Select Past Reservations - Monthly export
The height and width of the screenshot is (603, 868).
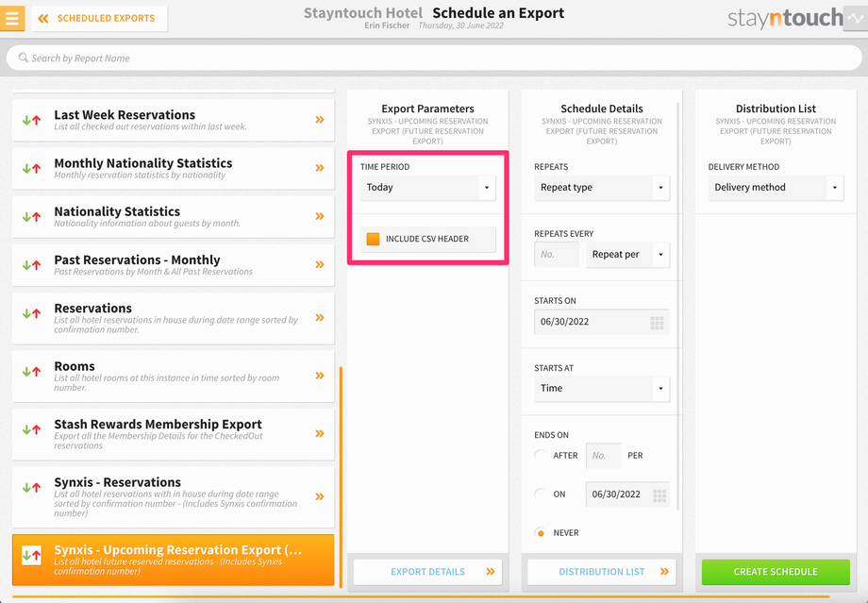coord(174,264)
